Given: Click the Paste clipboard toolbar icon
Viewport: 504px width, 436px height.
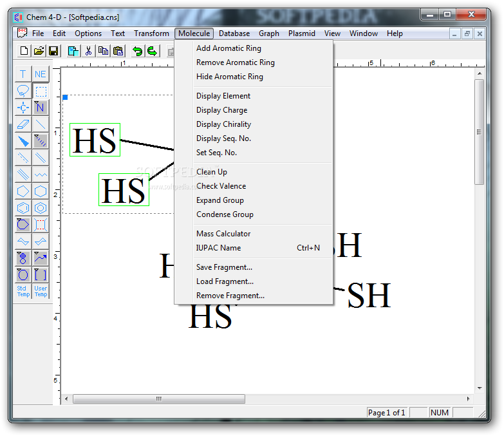Looking at the screenshot, I should pos(118,51).
